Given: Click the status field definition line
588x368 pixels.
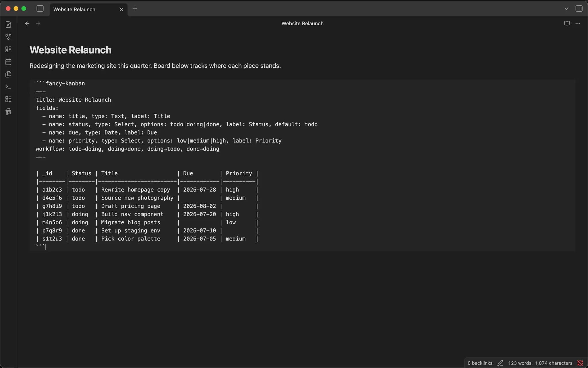Looking at the screenshot, I should tap(180, 124).
